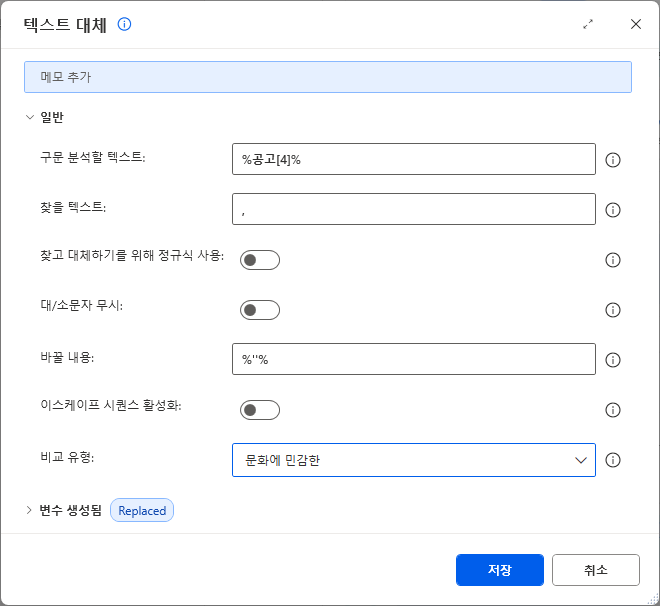Image resolution: width=660 pixels, height=606 pixels.
Task: Click the 찾을 텍스트 input field
Action: 414,209
